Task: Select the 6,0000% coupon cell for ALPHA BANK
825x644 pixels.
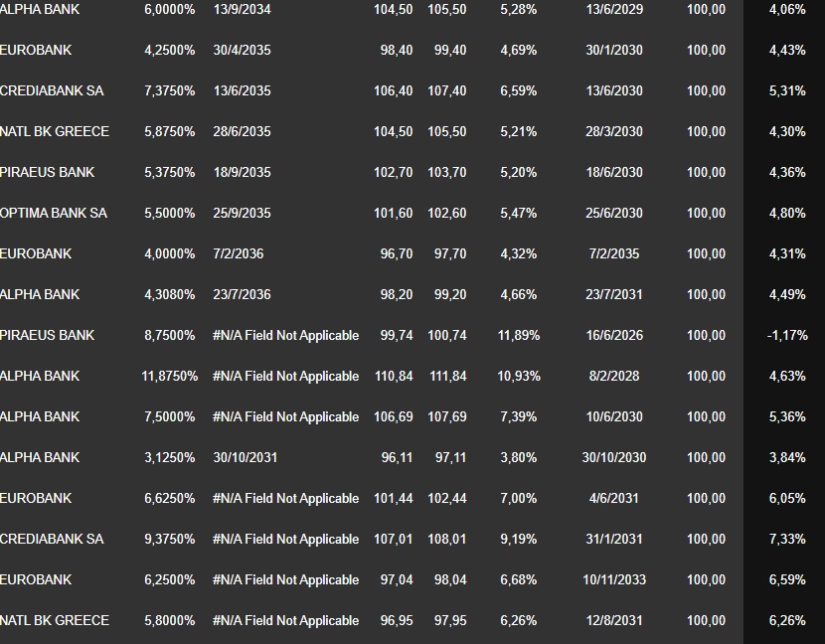Action: pos(169,10)
